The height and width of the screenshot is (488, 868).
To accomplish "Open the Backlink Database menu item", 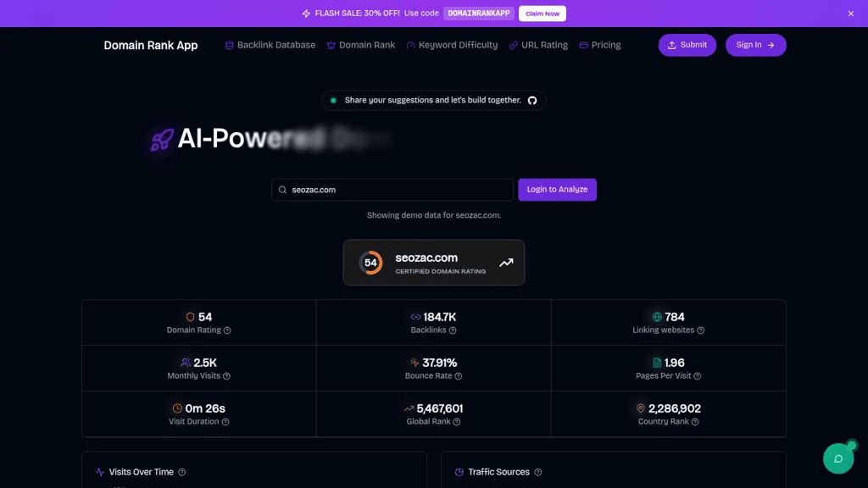I will pos(270,45).
